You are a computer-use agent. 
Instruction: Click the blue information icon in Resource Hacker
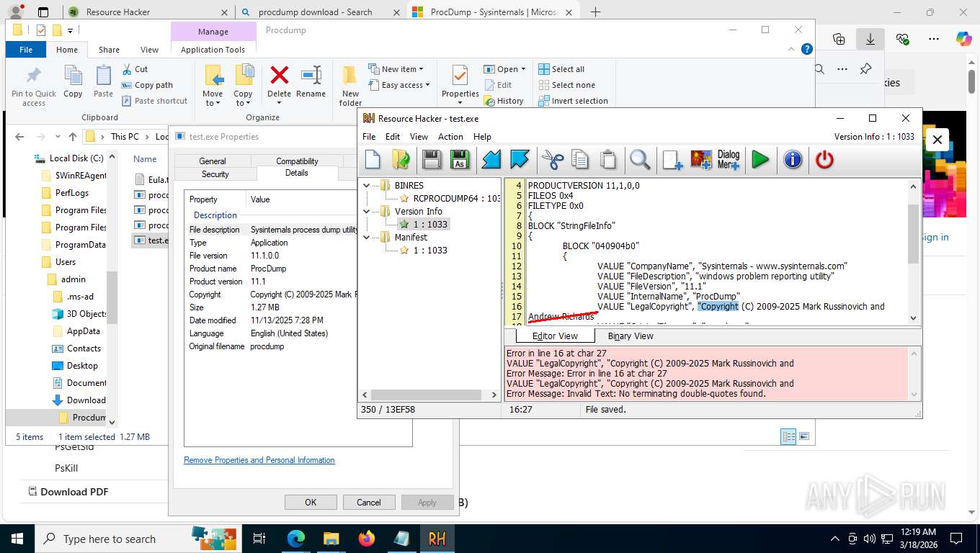point(793,159)
